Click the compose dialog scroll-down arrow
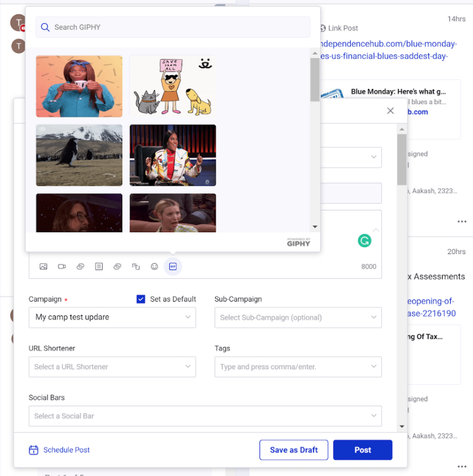Viewport: 473px width, 476px height. (402, 427)
